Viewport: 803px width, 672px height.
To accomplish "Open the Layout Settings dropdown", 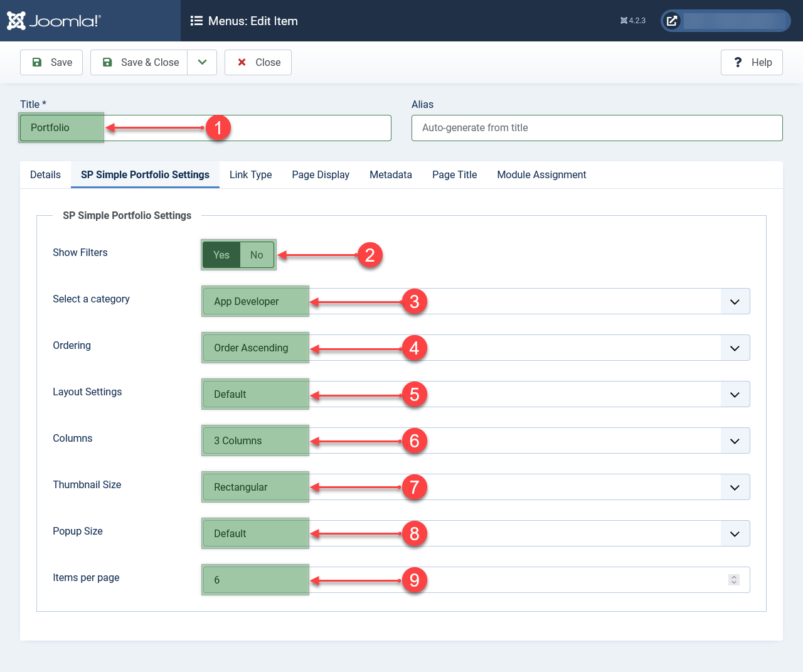I will [735, 395].
